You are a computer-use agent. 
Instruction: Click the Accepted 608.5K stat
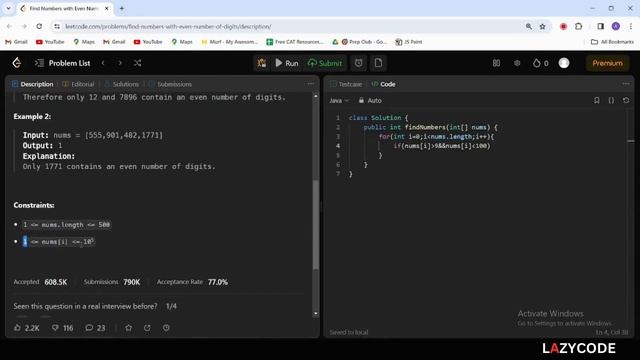[x=40, y=282]
